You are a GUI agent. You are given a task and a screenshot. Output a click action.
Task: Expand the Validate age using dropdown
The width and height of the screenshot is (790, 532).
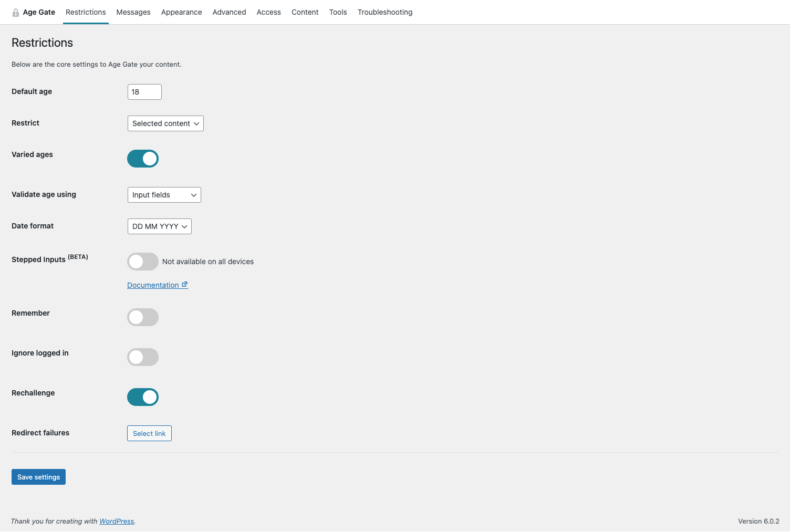point(164,195)
